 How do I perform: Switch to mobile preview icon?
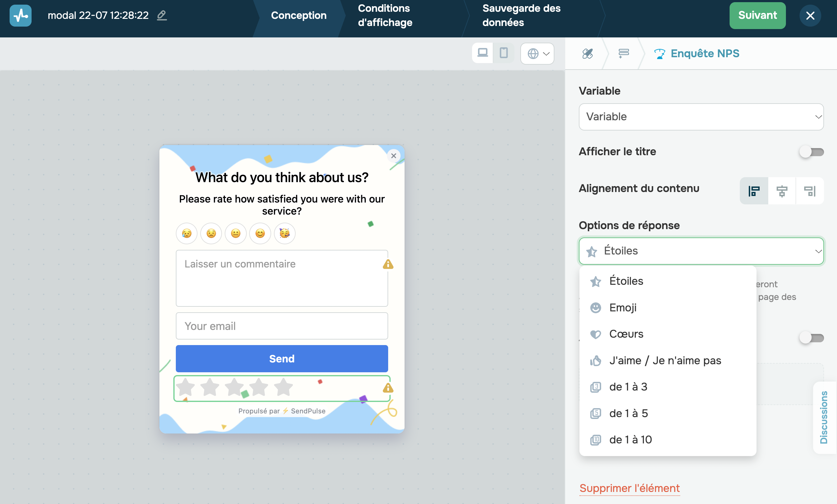point(503,53)
